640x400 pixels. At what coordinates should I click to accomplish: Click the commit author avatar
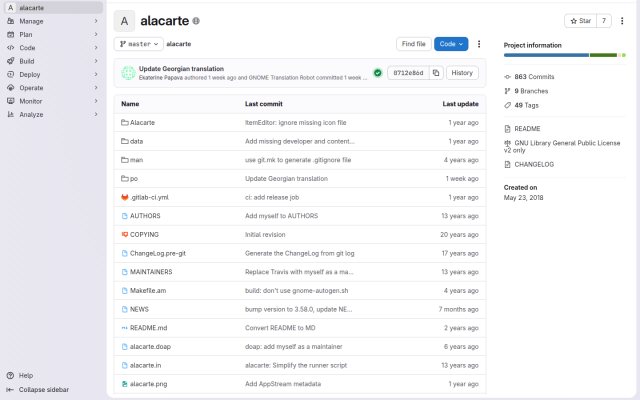(x=128, y=73)
